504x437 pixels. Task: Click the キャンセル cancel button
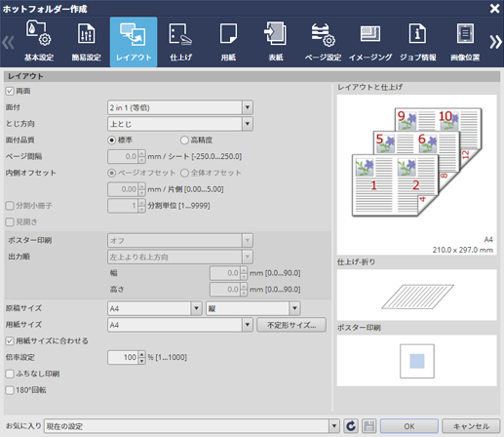pyautogui.click(x=471, y=426)
